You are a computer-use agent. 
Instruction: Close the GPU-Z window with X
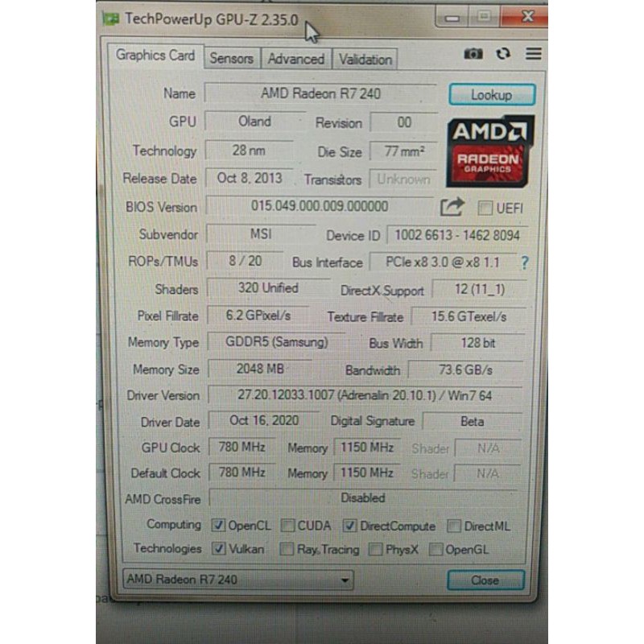[x=525, y=16]
